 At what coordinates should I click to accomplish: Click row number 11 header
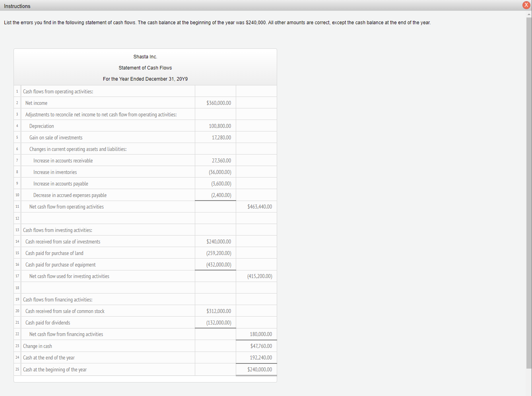pos(17,207)
